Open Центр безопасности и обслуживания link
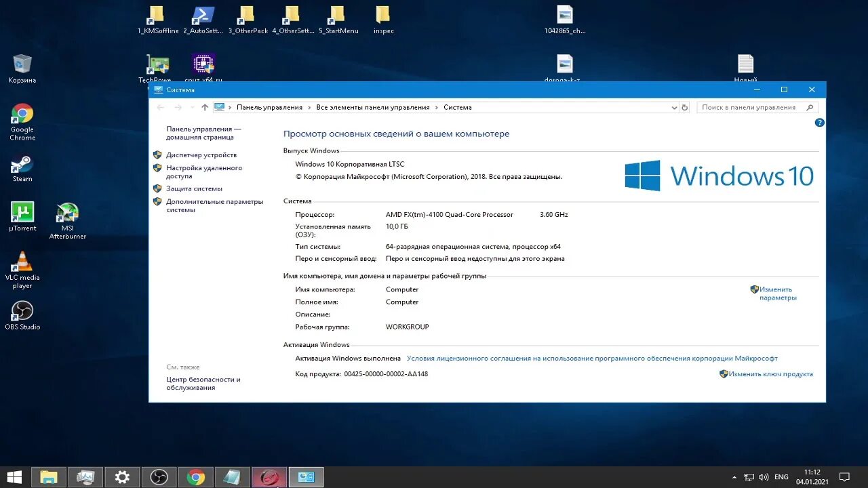This screenshot has height=488, width=868. click(203, 384)
